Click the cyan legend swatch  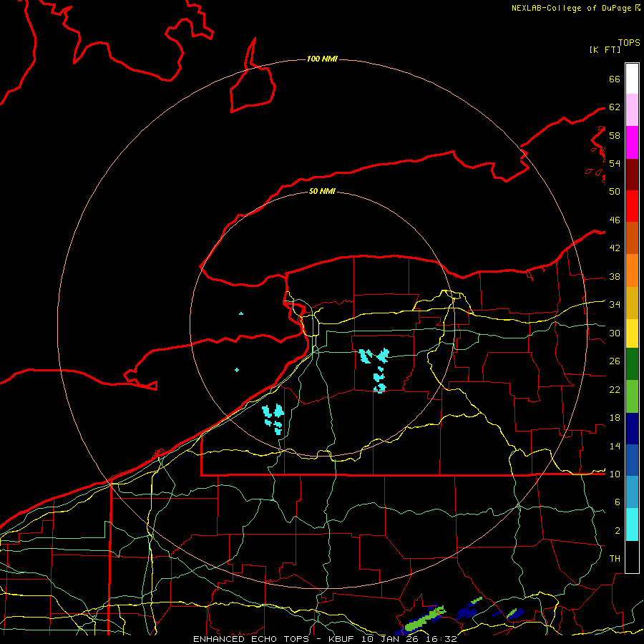tap(632, 525)
